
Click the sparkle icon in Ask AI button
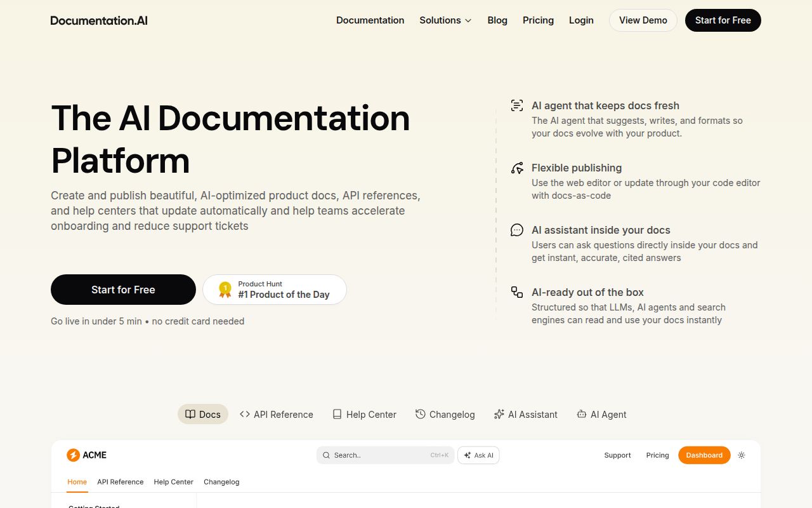[468, 455]
